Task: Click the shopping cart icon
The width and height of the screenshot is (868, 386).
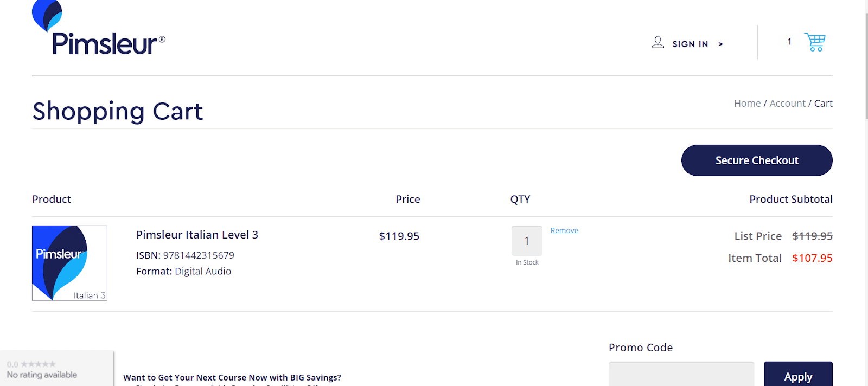Action: (x=815, y=41)
